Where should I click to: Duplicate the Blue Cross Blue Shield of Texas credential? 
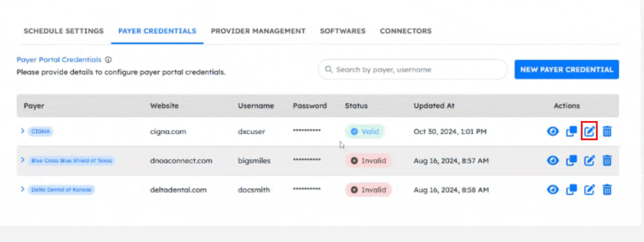tap(571, 160)
